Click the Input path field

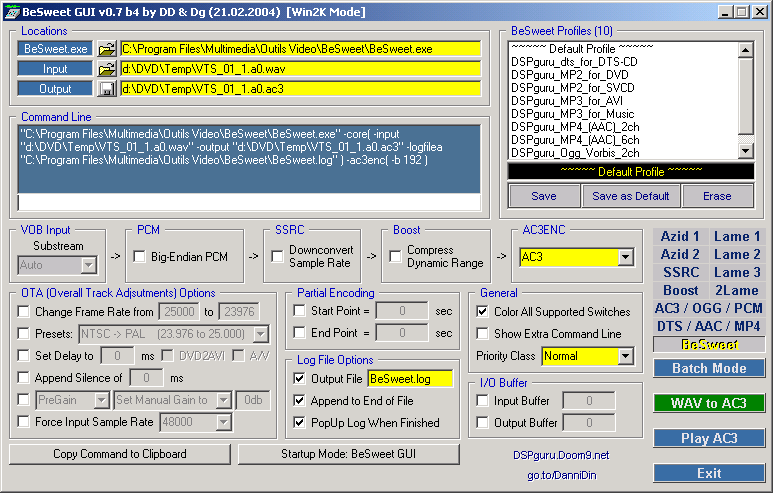click(x=300, y=69)
